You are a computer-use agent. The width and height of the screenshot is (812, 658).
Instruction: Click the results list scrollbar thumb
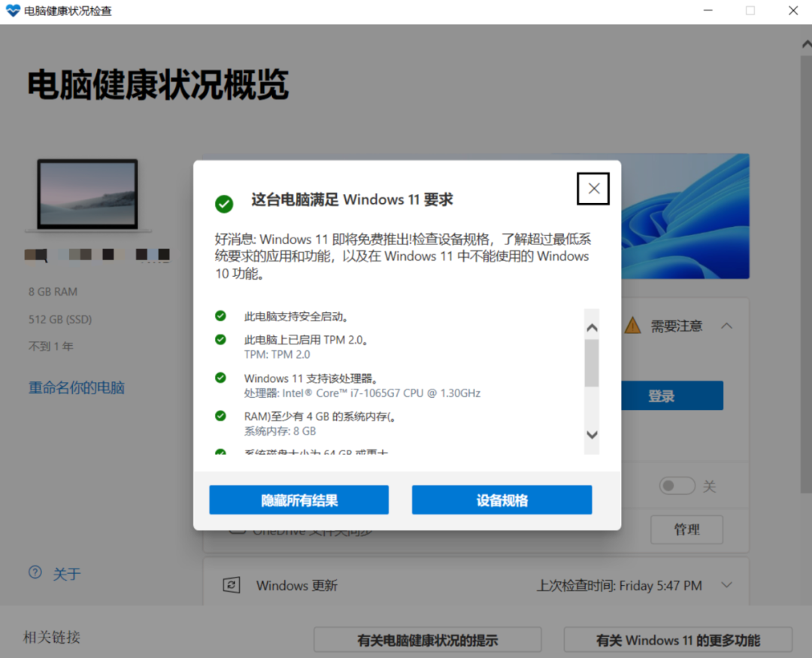coord(592,362)
